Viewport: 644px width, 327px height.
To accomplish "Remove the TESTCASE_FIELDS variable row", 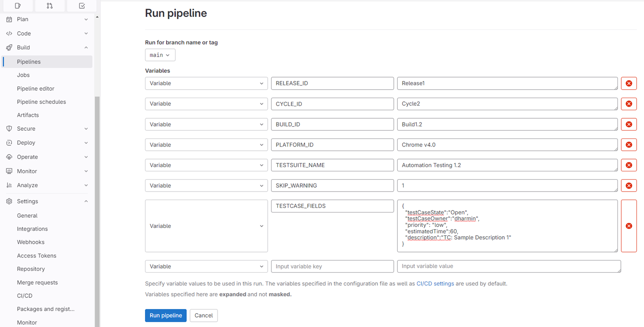I will [629, 226].
